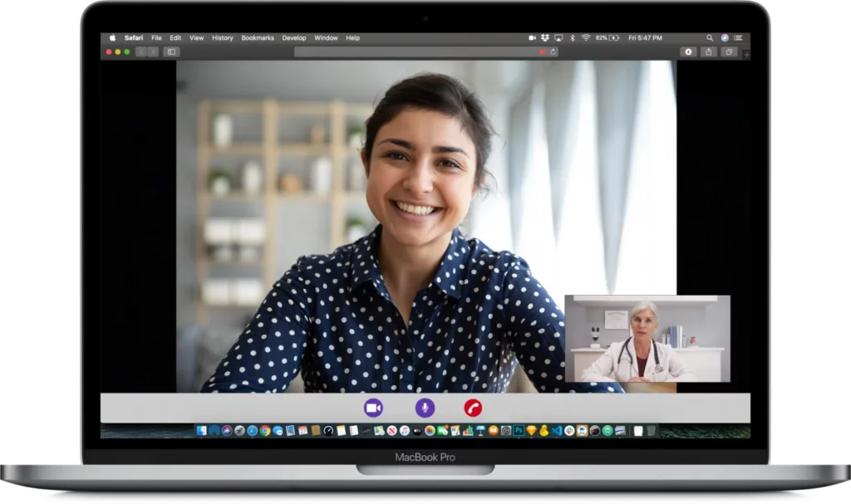This screenshot has height=504, width=851.
Task: Show Safari downloads
Action: pos(688,51)
